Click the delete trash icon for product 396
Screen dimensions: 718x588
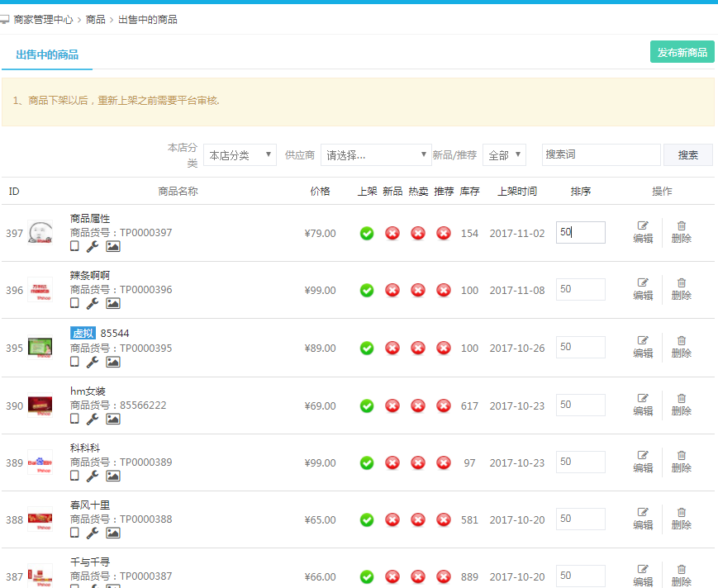(x=681, y=283)
